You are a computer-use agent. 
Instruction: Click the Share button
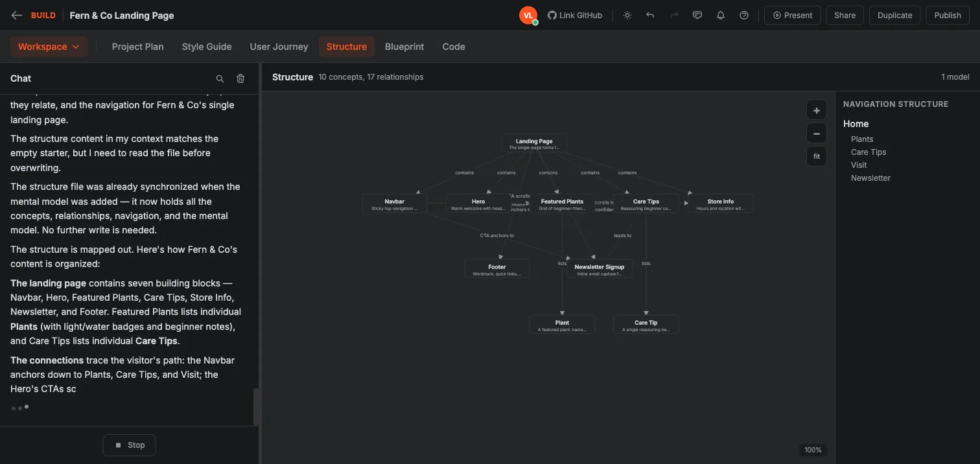[845, 16]
